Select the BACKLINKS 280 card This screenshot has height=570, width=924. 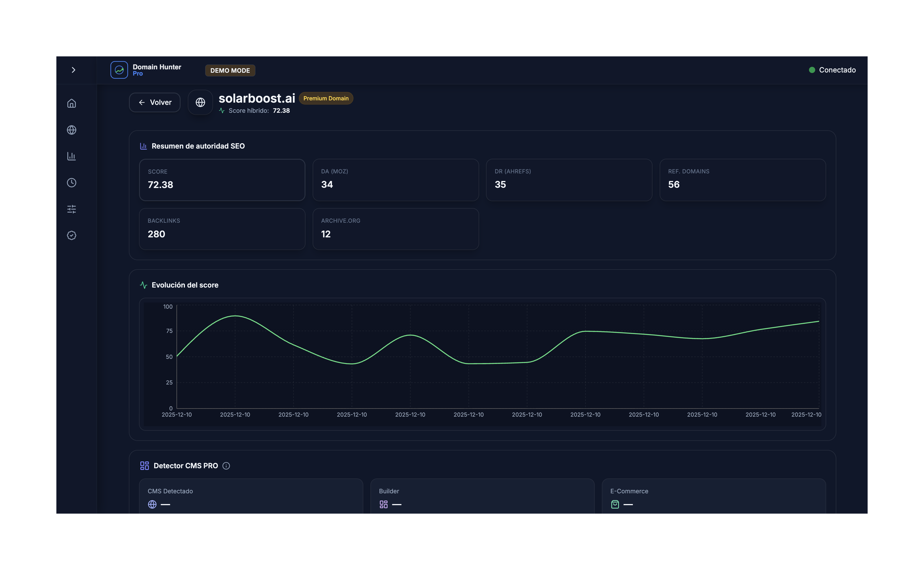click(x=222, y=229)
